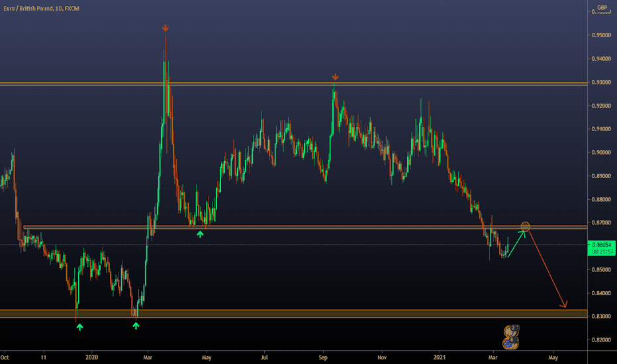
Task: Click the 0.93000 price axis label
Action: 601,82
